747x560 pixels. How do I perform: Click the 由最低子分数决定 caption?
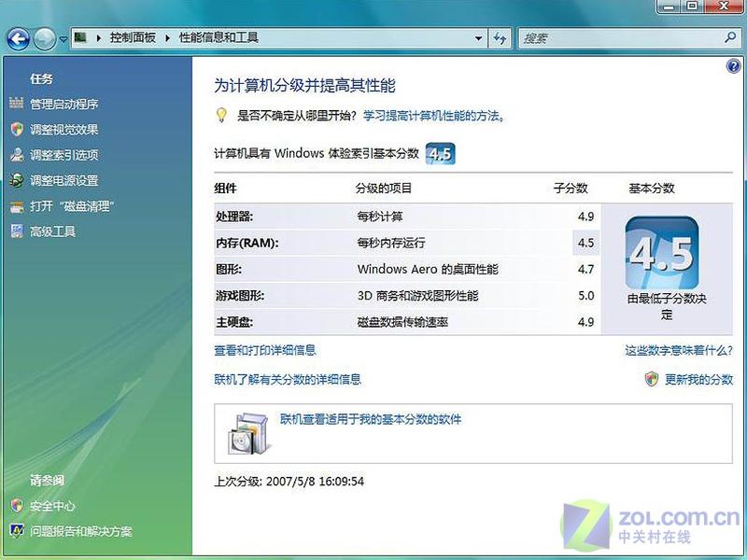667,307
